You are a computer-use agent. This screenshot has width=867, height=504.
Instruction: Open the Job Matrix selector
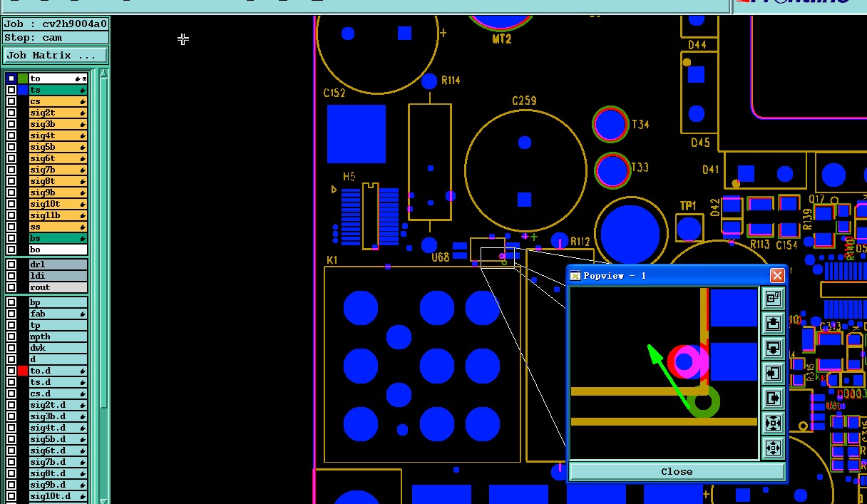pyautogui.click(x=56, y=55)
